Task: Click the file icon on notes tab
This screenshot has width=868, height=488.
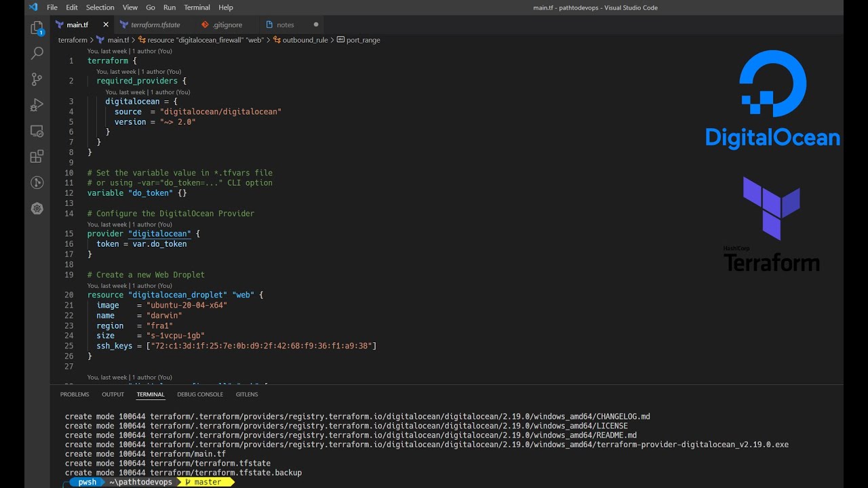Action: (x=270, y=24)
